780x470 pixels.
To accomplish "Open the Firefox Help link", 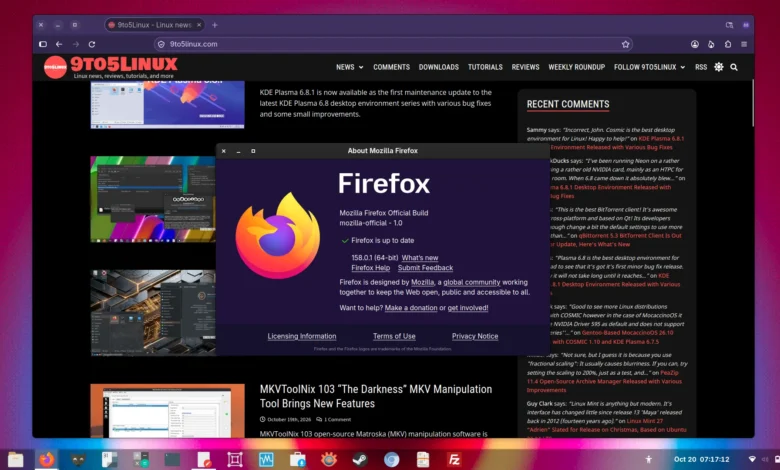I will [x=371, y=268].
